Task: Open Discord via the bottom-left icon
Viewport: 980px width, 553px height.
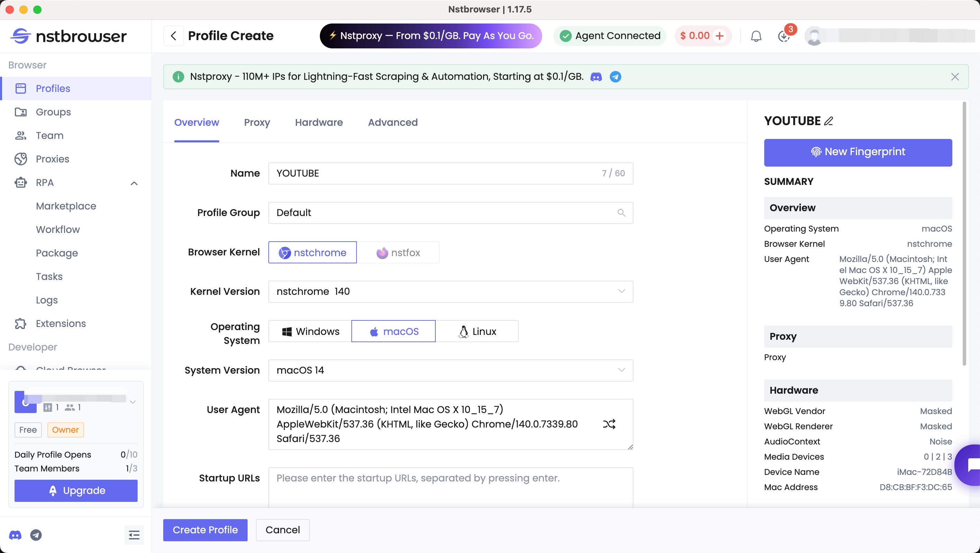Action: pyautogui.click(x=15, y=535)
